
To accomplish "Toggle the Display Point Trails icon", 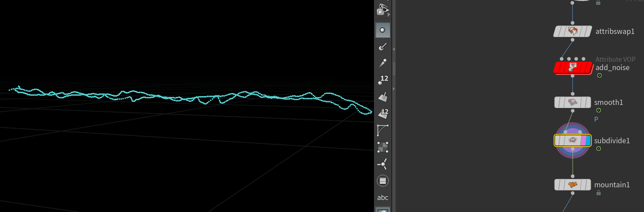I will coord(383,63).
